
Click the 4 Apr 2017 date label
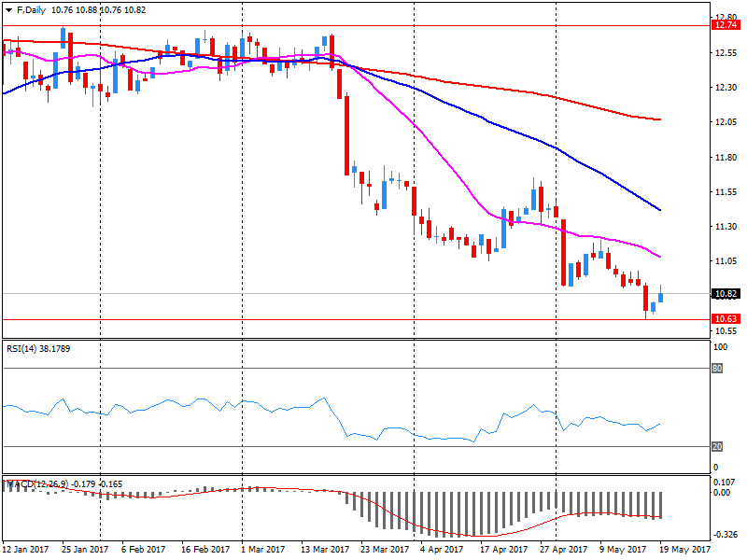pyautogui.click(x=441, y=550)
